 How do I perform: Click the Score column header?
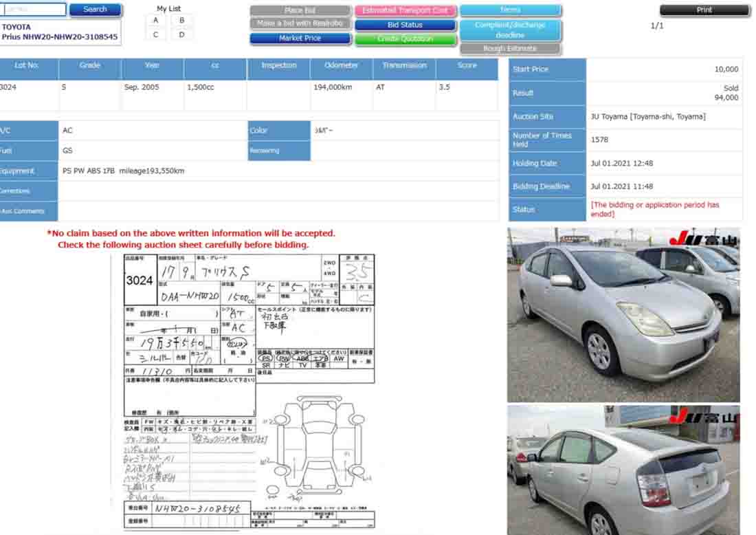[467, 69]
